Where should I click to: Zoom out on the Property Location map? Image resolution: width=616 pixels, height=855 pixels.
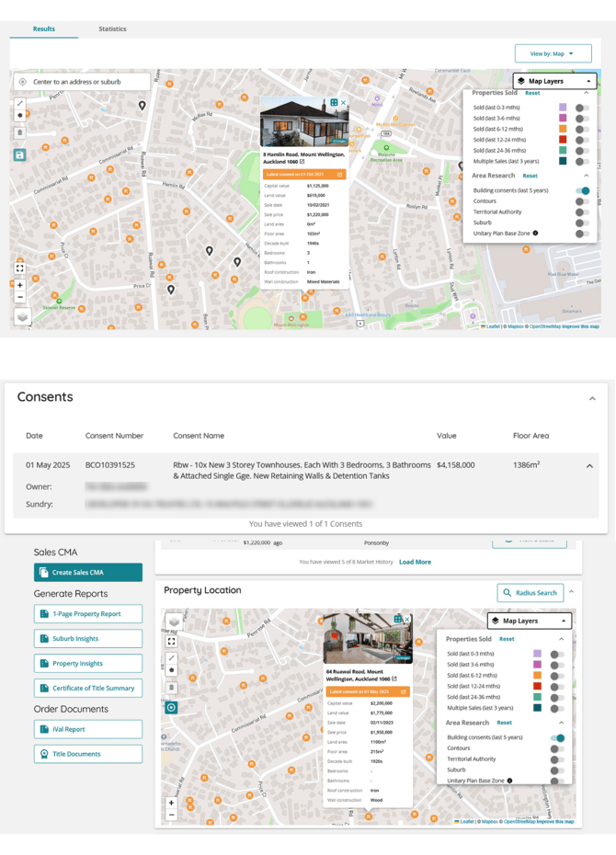coord(171,815)
